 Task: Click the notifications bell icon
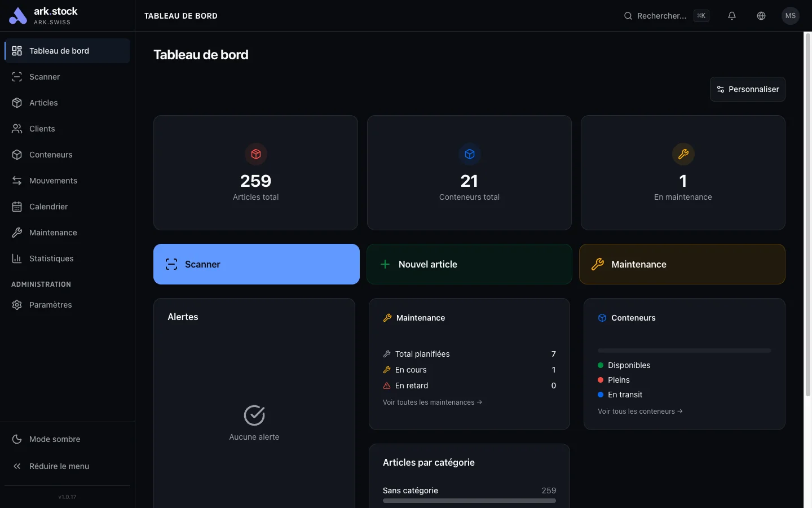(732, 16)
